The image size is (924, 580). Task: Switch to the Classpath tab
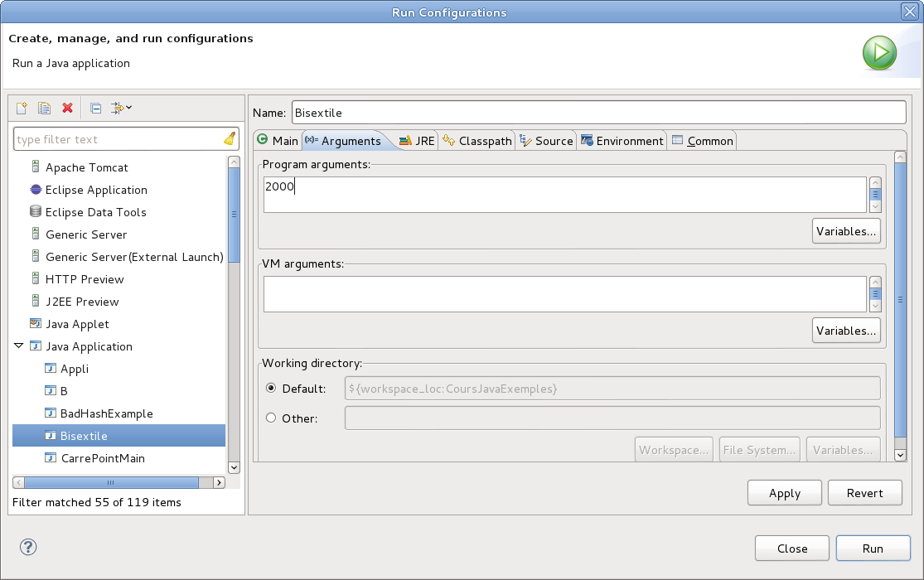[x=477, y=140]
